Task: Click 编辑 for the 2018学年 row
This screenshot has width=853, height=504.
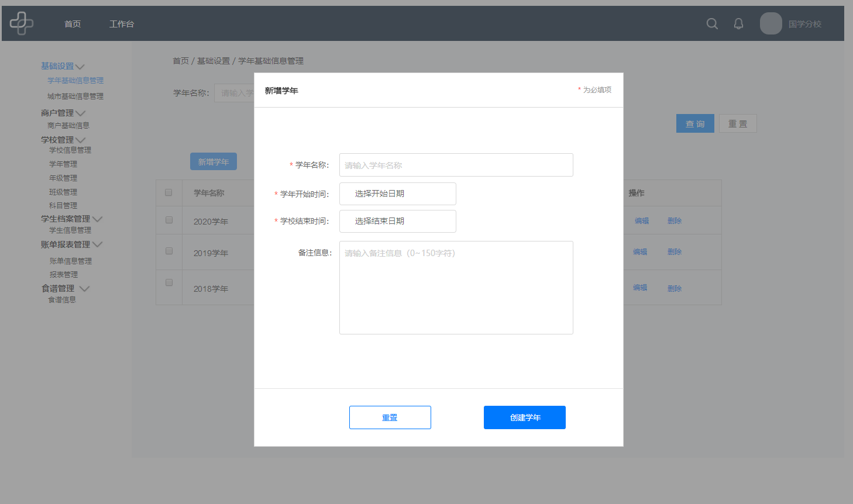Action: tap(640, 288)
